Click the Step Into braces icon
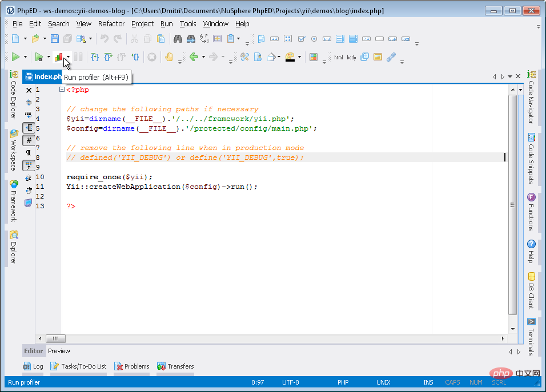Screen dimensions: 546x392 coord(95,56)
